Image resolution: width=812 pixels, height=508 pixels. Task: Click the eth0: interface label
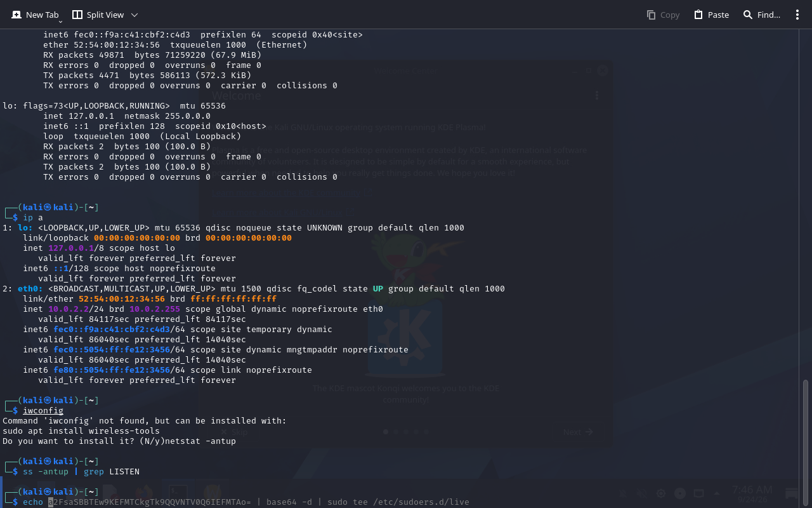(x=30, y=289)
